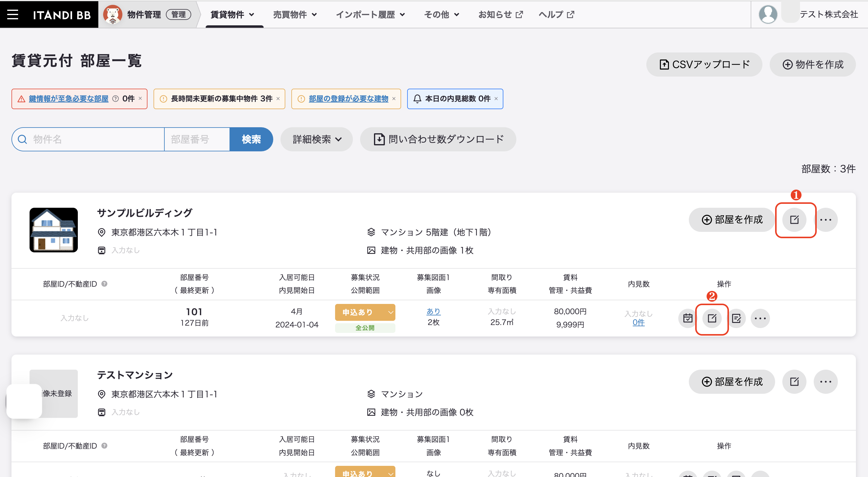Open the 売買物件 menu
Viewport: 868px width, 477px height.
pyautogui.click(x=295, y=14)
